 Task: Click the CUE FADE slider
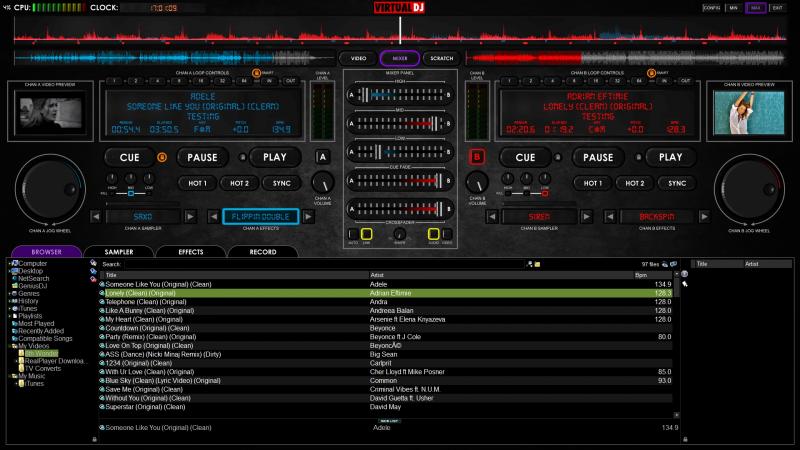coord(399,181)
